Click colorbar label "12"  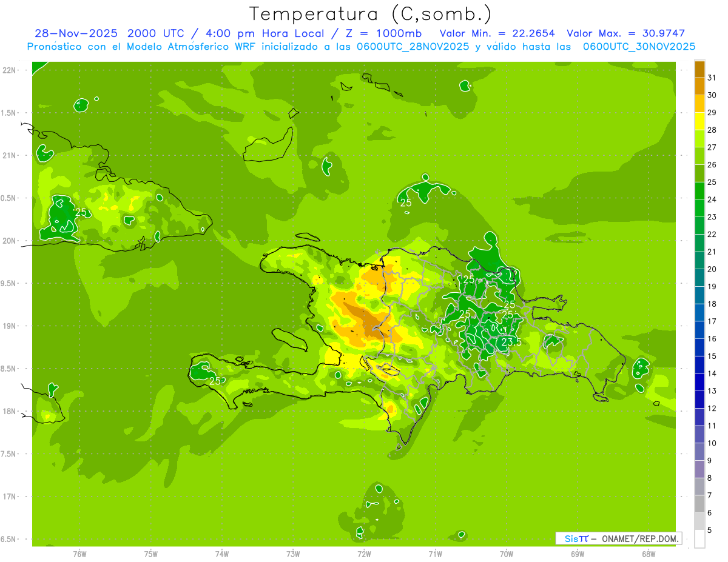point(712,409)
